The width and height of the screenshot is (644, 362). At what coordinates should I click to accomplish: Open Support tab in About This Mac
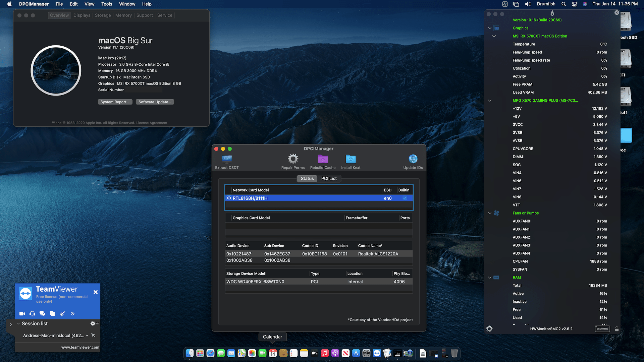(x=145, y=15)
